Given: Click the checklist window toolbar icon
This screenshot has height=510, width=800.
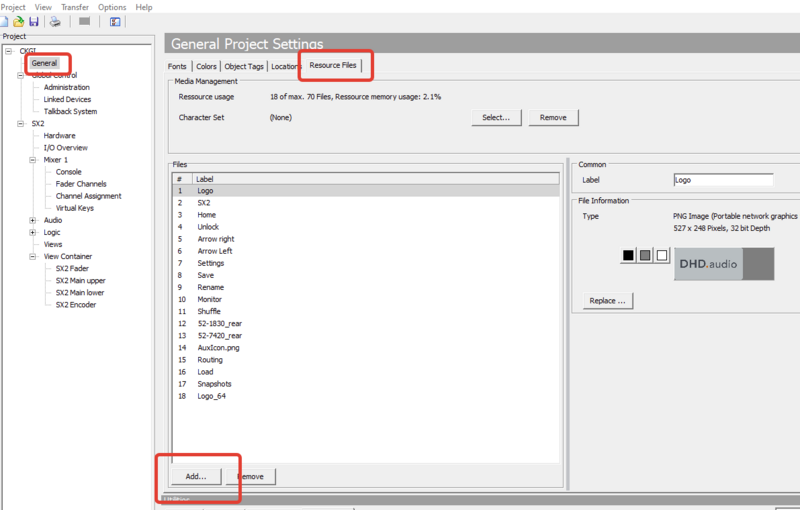Looking at the screenshot, I should [115, 21].
